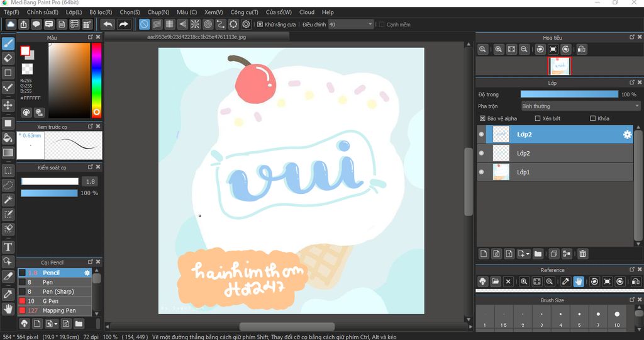644x340 pixels.
Task: Enable the Khóa lock checkbox
Action: pyautogui.click(x=592, y=118)
